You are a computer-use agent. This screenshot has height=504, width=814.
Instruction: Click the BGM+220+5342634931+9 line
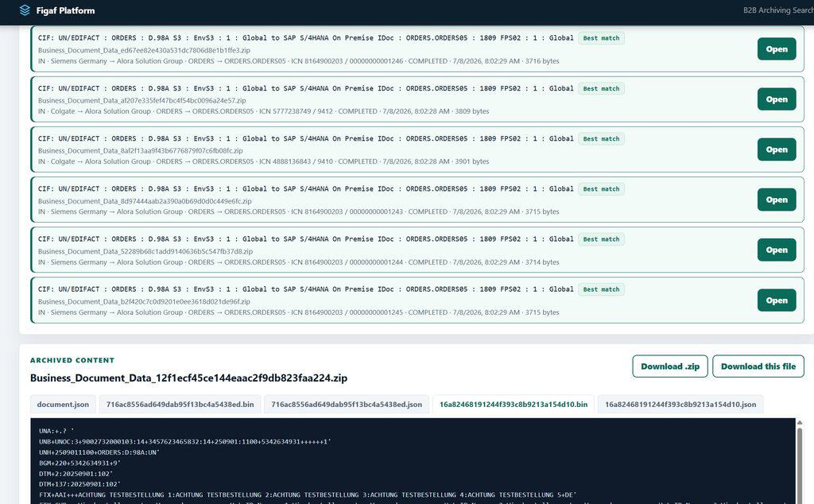79,463
